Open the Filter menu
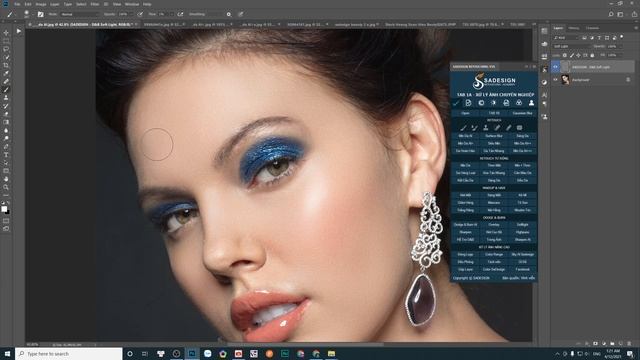 (95, 4)
